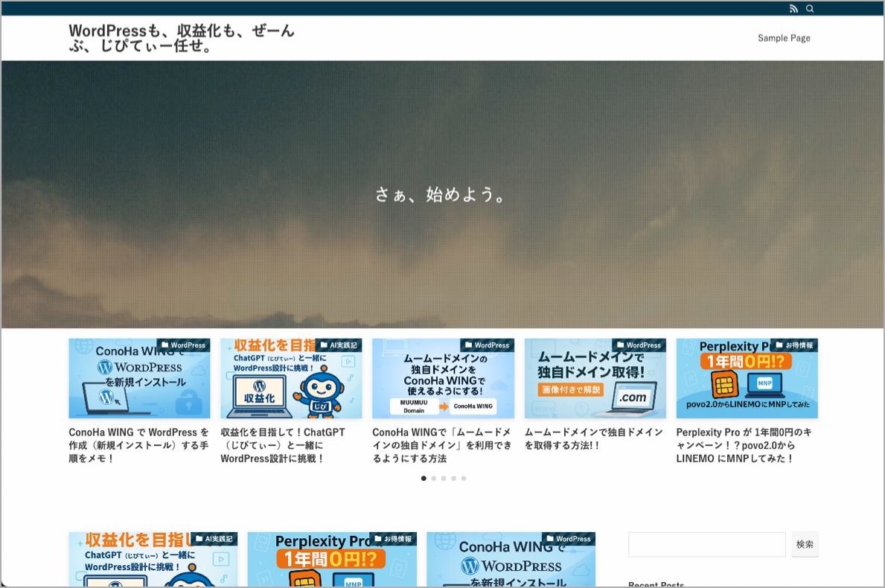Open WordPress tag on lower ConoHa WING card

569,539
